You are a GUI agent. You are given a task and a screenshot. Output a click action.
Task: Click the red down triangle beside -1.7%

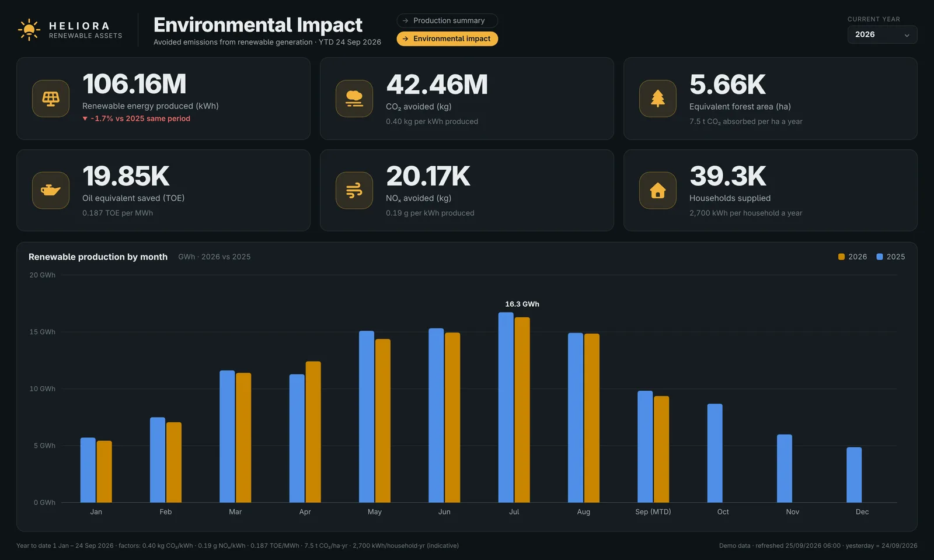(x=85, y=118)
